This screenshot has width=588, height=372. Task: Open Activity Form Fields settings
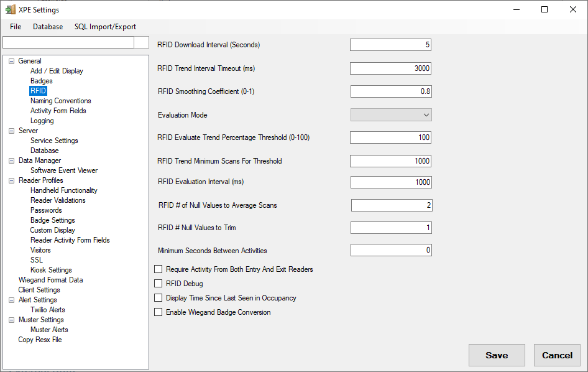[x=58, y=111]
